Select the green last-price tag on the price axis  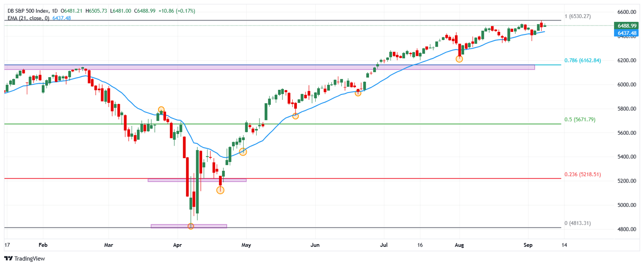626,26
